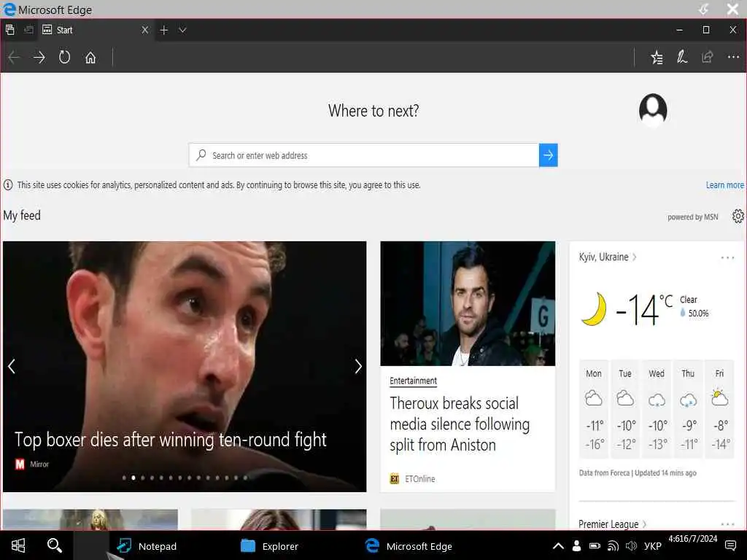Open the Theroux article photo

pos(468,303)
